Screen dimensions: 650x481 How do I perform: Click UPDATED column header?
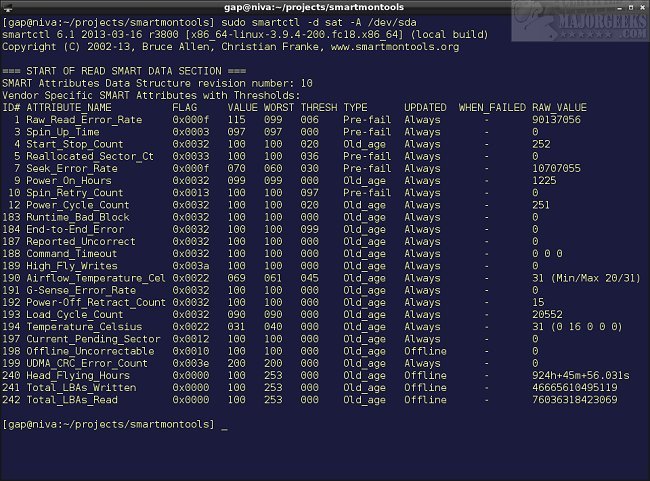coord(425,108)
